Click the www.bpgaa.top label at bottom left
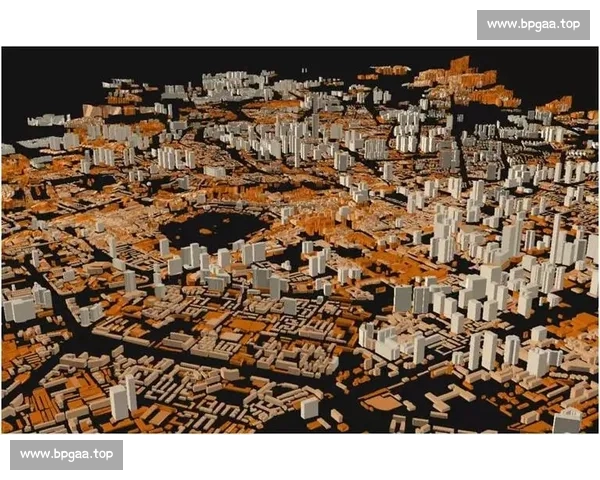Image resolution: width=600 pixels, height=480 pixels. point(66,454)
